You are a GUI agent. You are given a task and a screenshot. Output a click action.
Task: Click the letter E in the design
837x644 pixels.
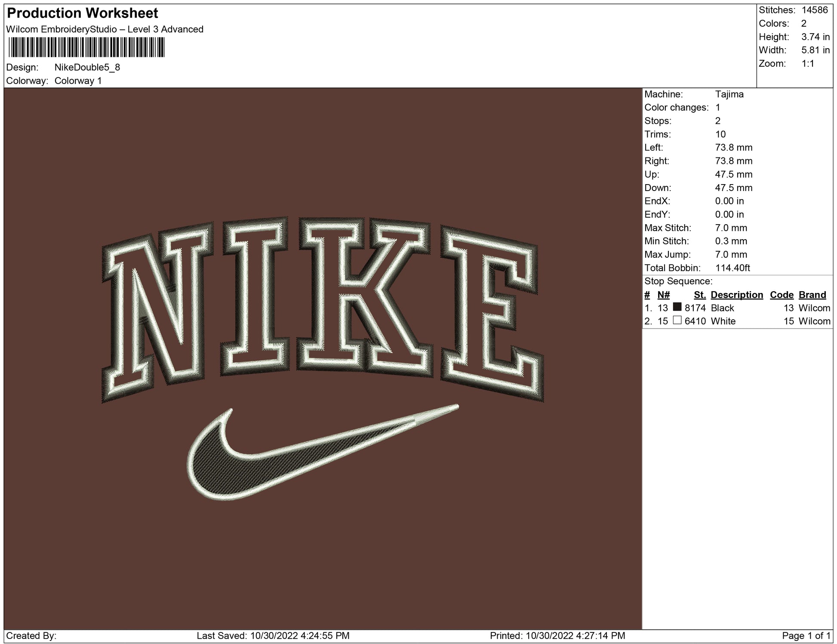click(x=491, y=310)
